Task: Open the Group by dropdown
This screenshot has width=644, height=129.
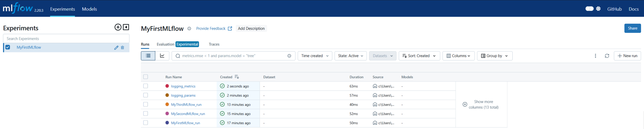Action: [495, 56]
